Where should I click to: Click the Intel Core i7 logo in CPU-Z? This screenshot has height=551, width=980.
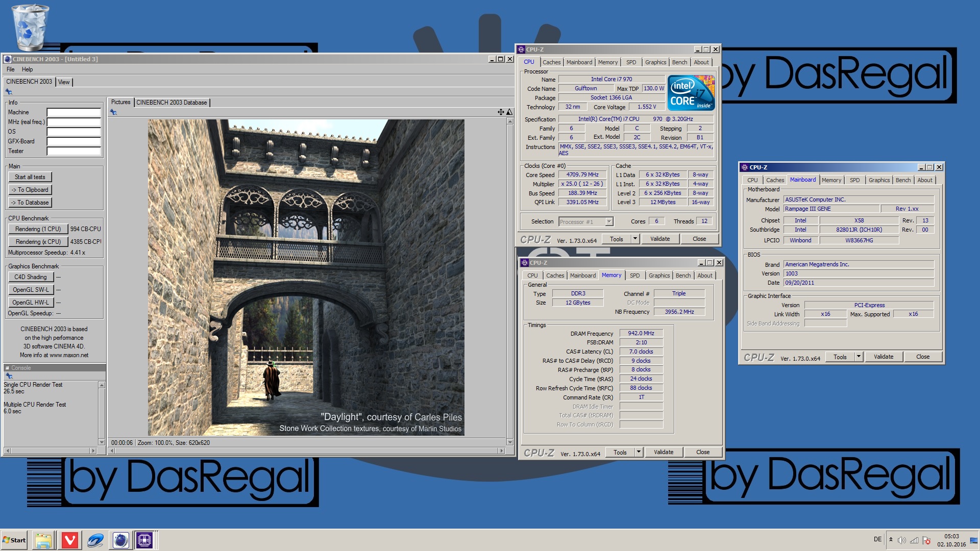(691, 93)
